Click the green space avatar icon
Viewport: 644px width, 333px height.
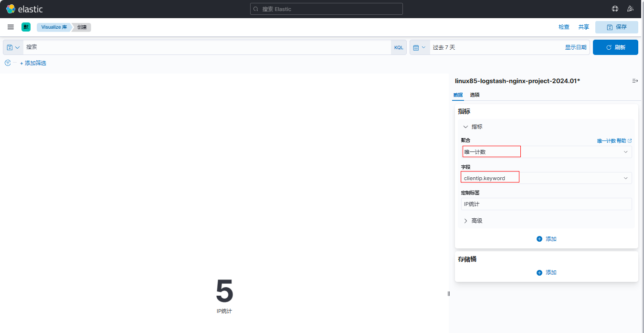26,27
